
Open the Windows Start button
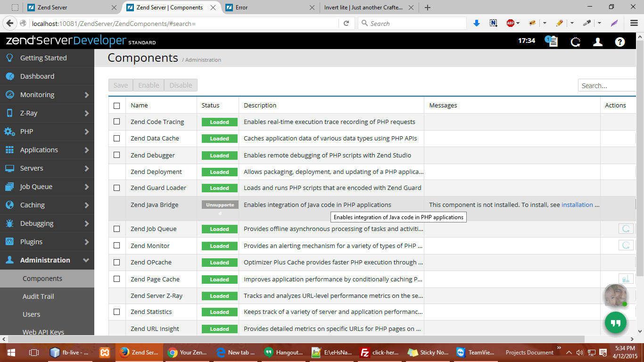11,352
